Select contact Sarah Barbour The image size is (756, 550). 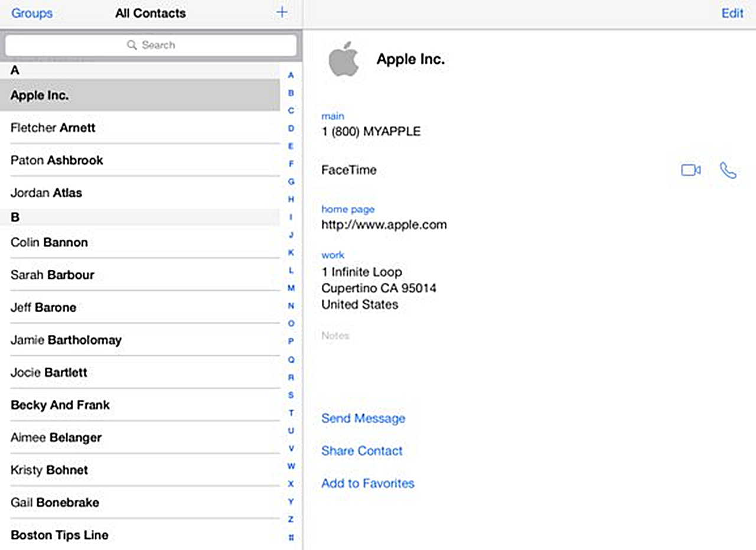tap(140, 275)
